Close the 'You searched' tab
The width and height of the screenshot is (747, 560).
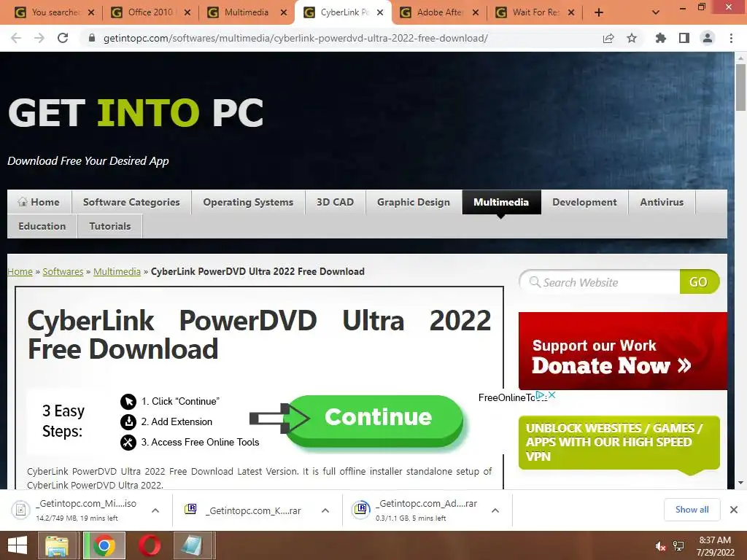coord(91,13)
